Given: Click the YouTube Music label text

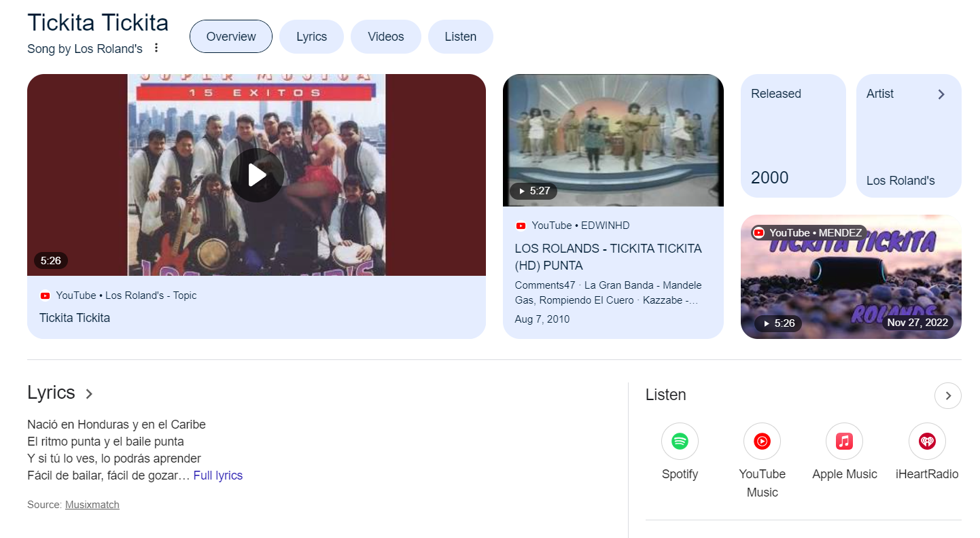Looking at the screenshot, I should pos(762,483).
